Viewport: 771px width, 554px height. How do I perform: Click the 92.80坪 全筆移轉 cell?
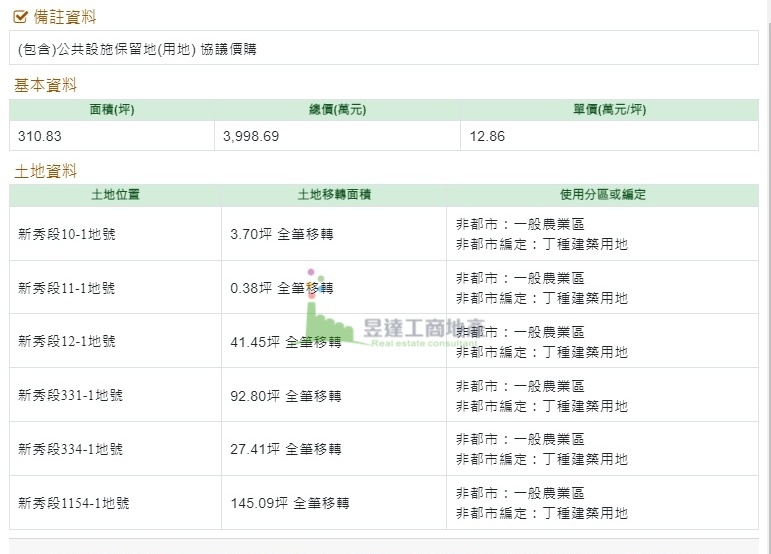(334, 395)
